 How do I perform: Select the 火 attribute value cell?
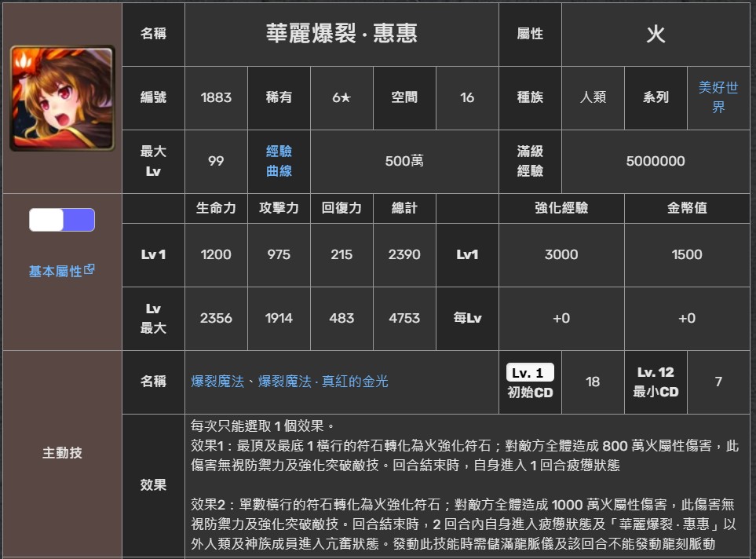(656, 35)
